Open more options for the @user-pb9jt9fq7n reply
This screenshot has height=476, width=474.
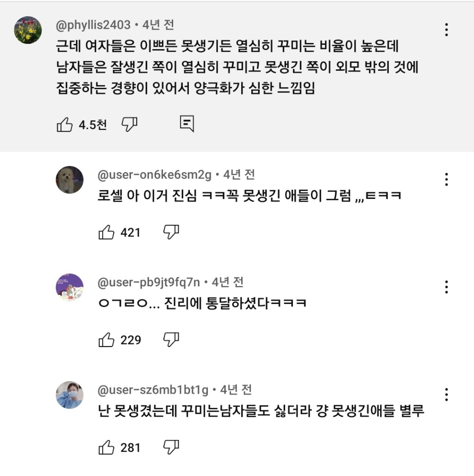click(446, 287)
